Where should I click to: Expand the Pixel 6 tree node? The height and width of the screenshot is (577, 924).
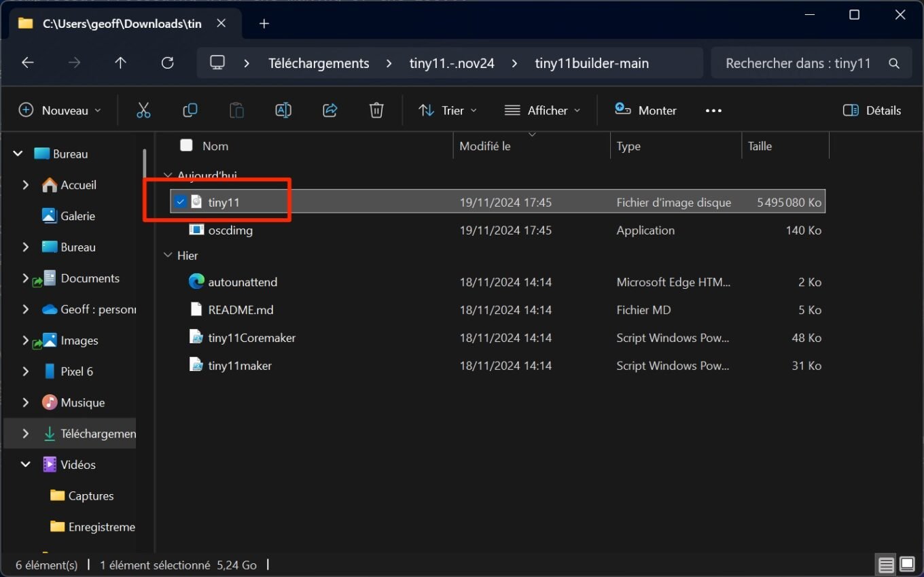pyautogui.click(x=26, y=372)
